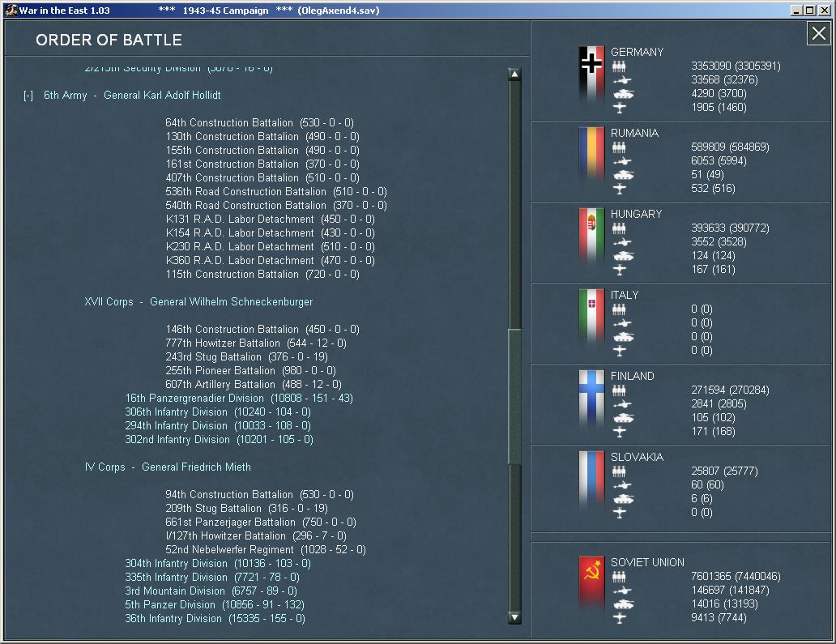This screenshot has height=644, width=836.
Task: Open the 302nd Infantry Division entry
Action: click(x=219, y=440)
